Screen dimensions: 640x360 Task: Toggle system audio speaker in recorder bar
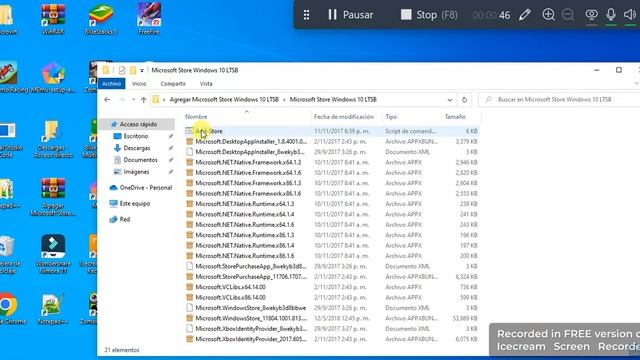[x=630, y=15]
